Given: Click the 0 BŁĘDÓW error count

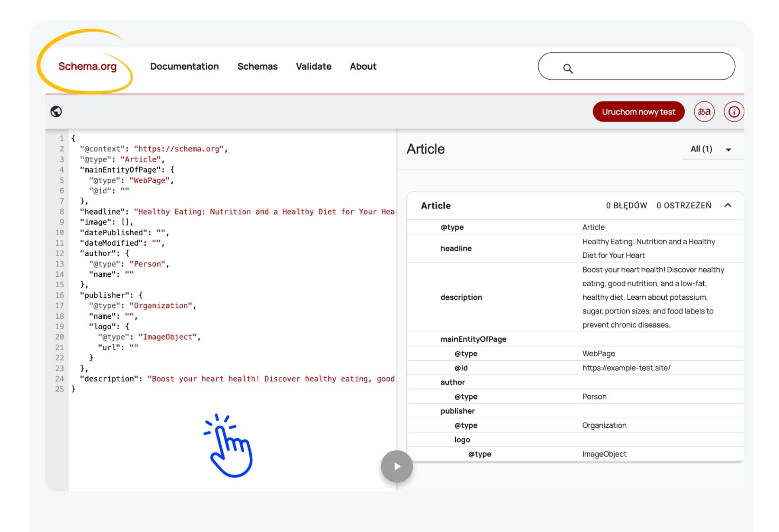Looking at the screenshot, I should coord(626,205).
